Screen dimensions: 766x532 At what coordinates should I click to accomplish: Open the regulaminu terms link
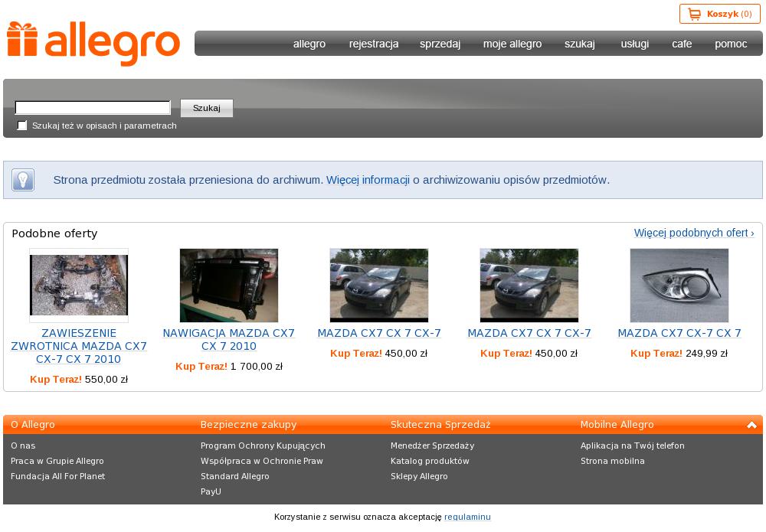coord(467,517)
